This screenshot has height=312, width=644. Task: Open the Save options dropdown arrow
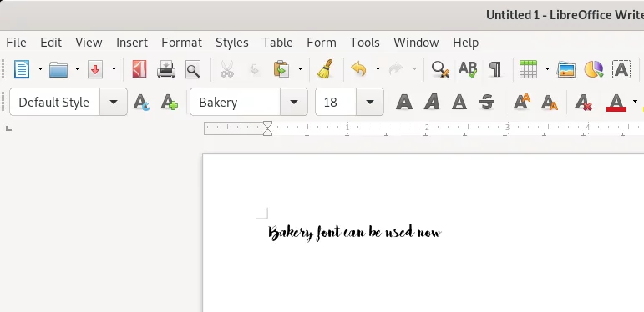[x=114, y=69]
